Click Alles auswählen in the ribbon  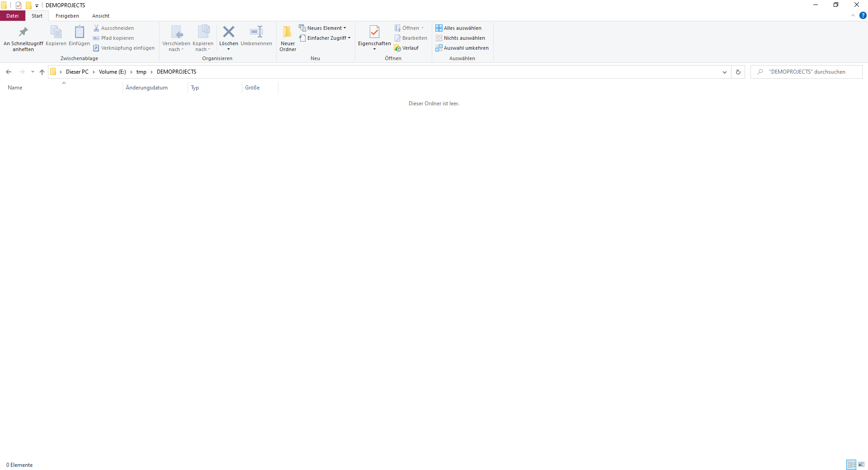tap(458, 28)
